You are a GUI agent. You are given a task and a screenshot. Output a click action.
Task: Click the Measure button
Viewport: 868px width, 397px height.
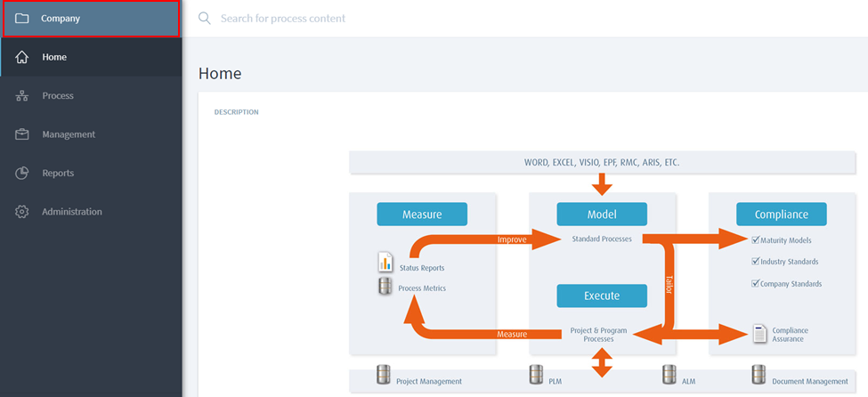click(x=421, y=215)
